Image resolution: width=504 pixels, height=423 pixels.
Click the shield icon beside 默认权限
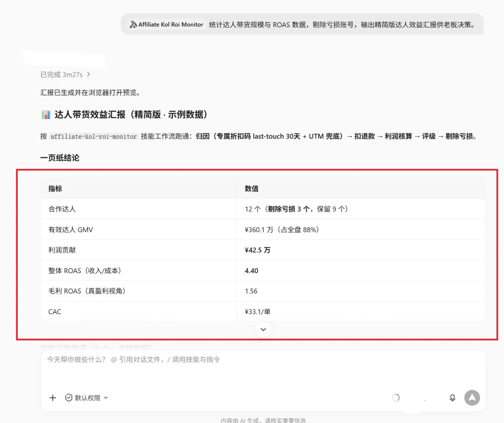click(x=69, y=398)
